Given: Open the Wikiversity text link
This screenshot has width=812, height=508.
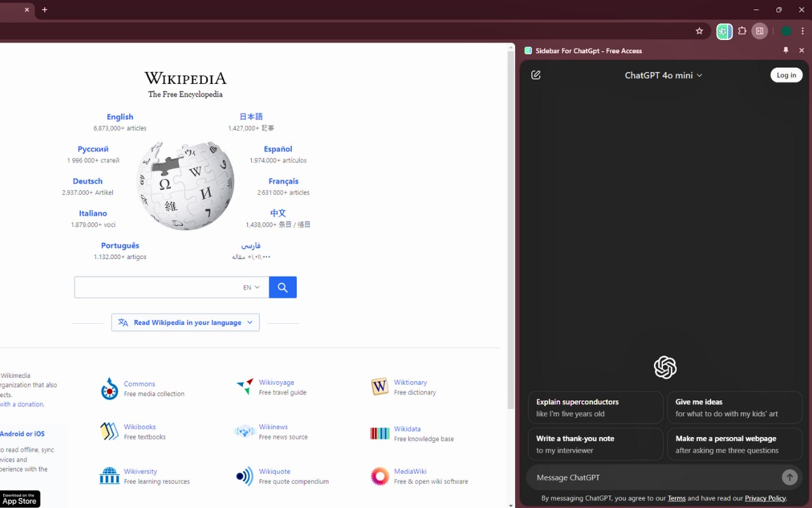Looking at the screenshot, I should [x=141, y=472].
